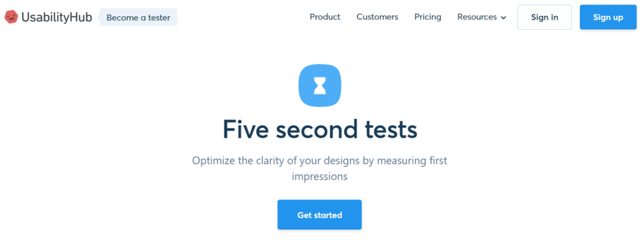Viewport: 644px width, 251px height.
Task: Click the blue Sign up button
Action: [x=608, y=17]
